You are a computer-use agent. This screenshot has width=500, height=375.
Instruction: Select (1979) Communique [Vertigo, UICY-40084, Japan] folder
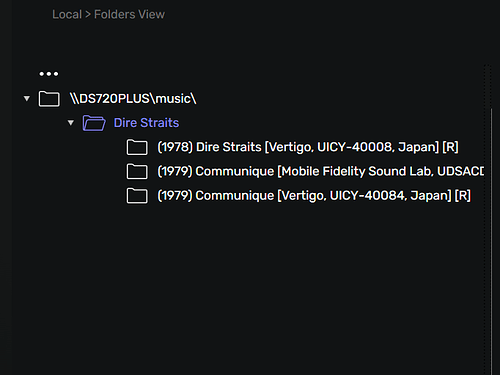(314, 196)
